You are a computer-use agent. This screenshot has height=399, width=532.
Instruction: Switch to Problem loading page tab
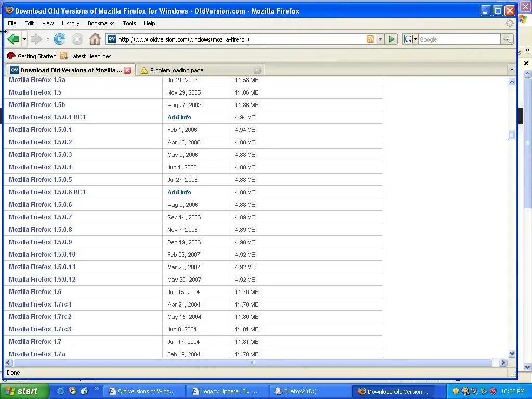tap(200, 70)
